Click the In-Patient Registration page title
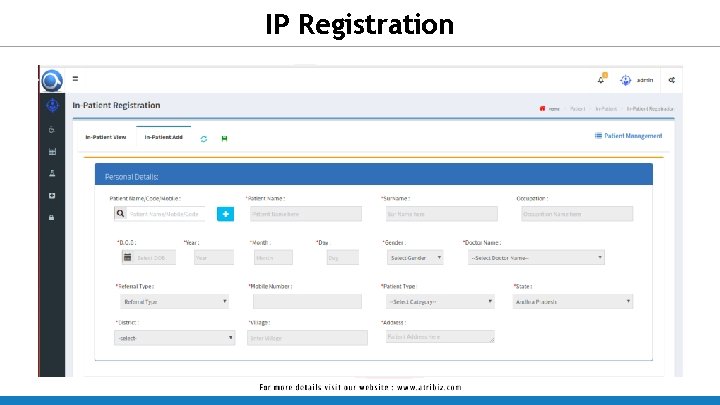720x405 pixels. 116,105
